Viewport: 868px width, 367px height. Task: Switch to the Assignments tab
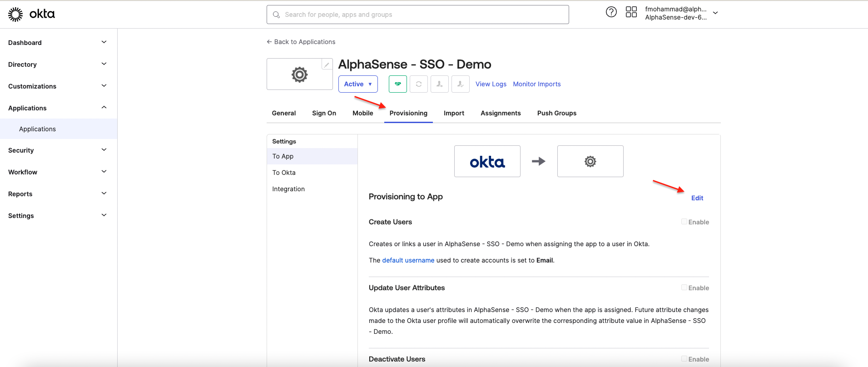tap(501, 113)
